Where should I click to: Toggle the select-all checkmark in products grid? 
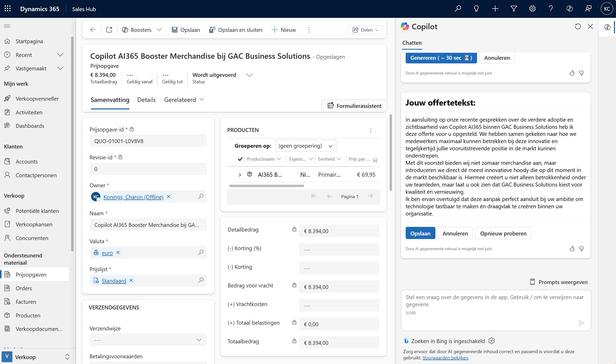(240, 159)
